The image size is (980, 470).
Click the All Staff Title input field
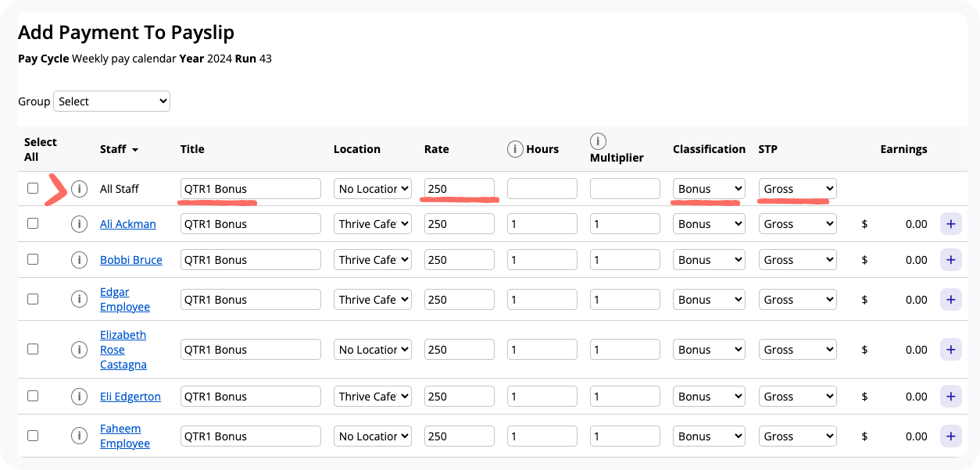point(250,189)
